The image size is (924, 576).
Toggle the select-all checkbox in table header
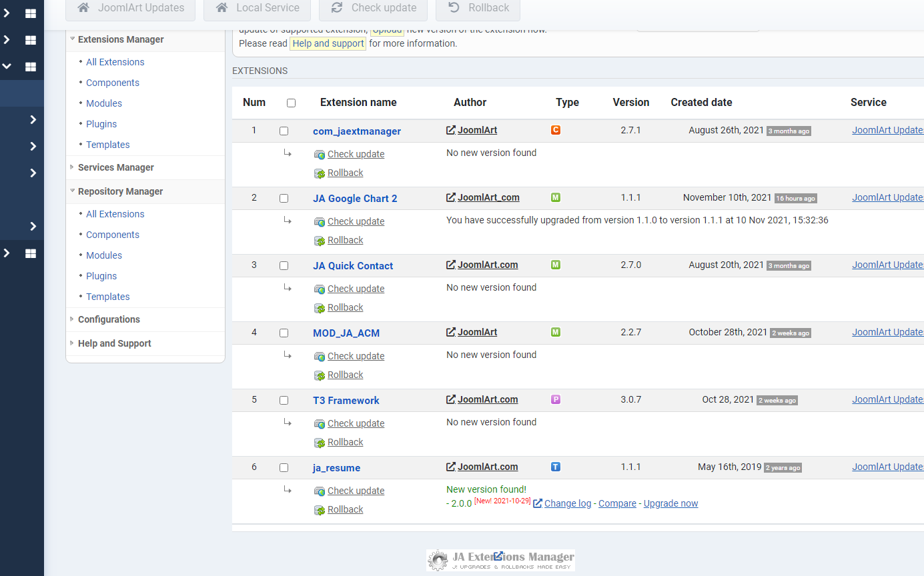[x=291, y=103]
